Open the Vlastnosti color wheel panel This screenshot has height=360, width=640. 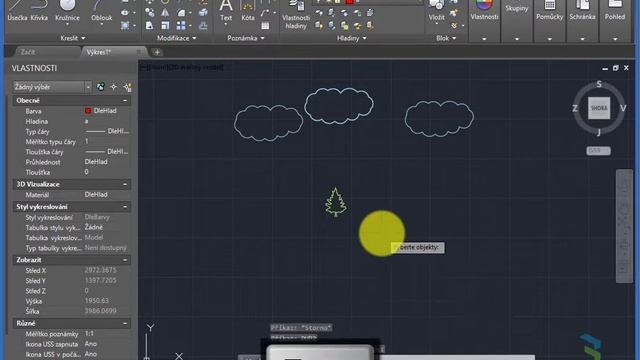pos(484,11)
